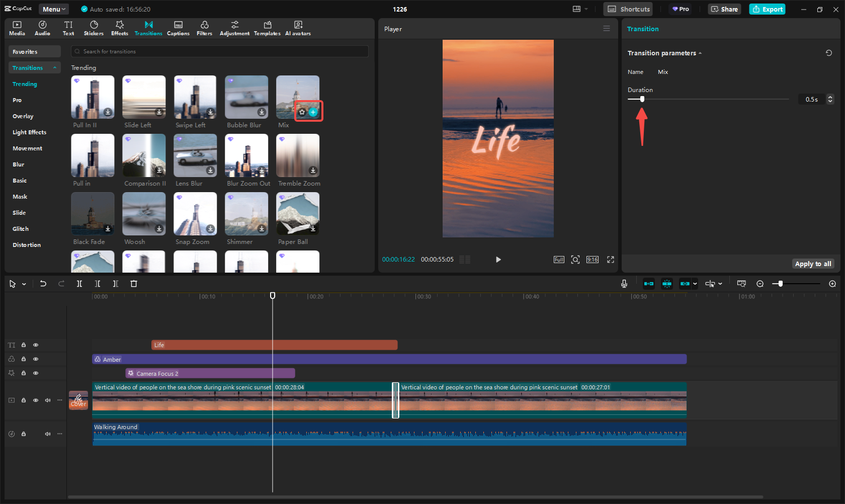
Task: Reset transition parameters with circular arrow icon
Action: (829, 53)
